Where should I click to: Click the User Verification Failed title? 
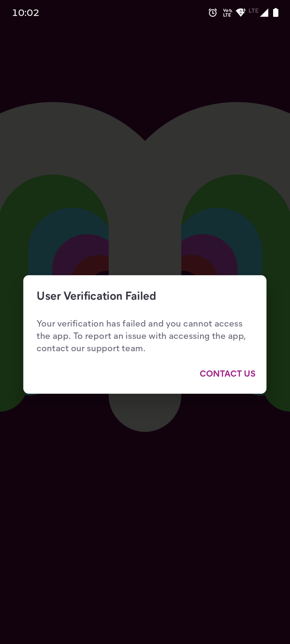point(96,296)
